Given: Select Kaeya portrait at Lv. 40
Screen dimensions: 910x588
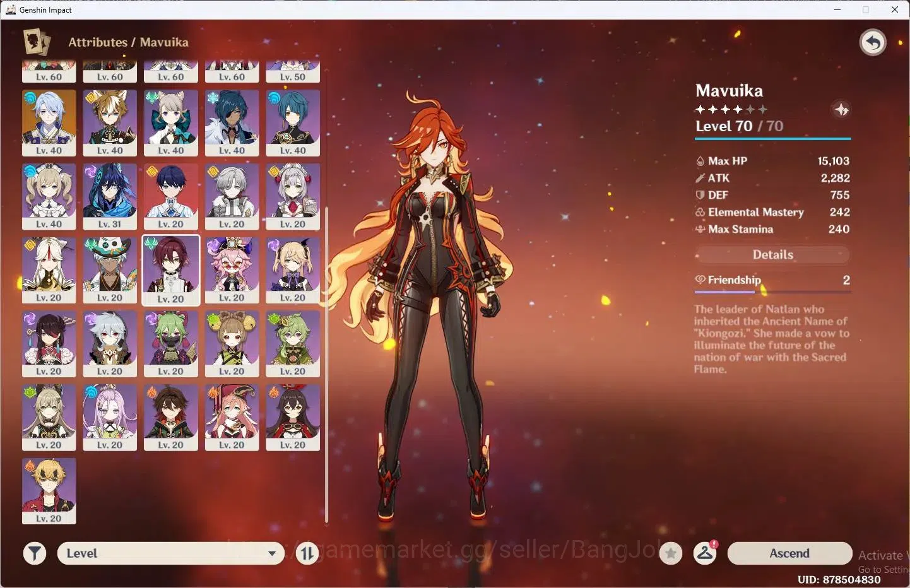Looking at the screenshot, I should pyautogui.click(x=232, y=123).
